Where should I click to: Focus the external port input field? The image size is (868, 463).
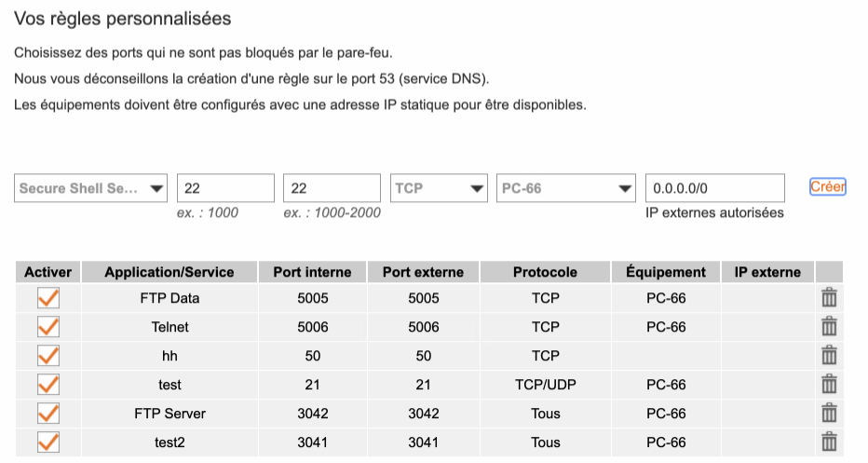pos(332,188)
